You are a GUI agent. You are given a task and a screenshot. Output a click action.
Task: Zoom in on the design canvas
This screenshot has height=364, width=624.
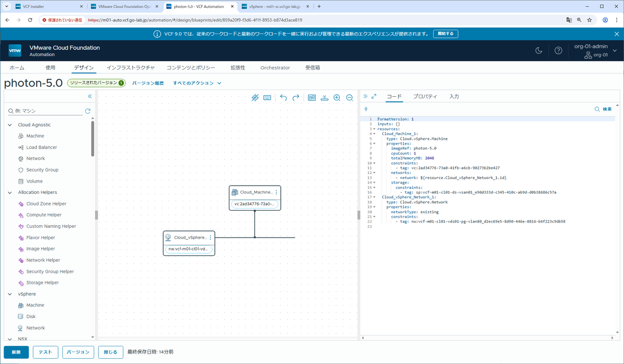337,97
